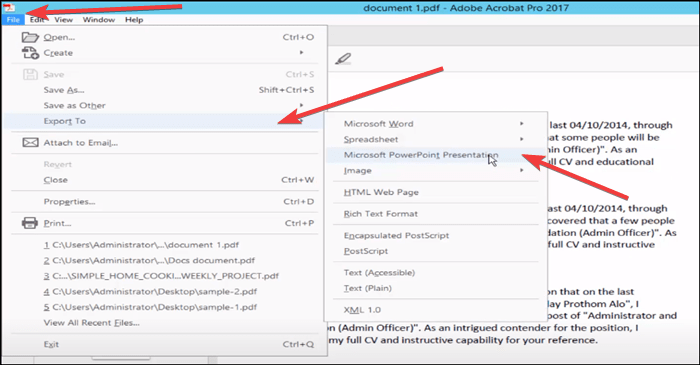This screenshot has height=365, width=700.
Task: Open recent file sample-2.pdf
Action: coord(150,292)
